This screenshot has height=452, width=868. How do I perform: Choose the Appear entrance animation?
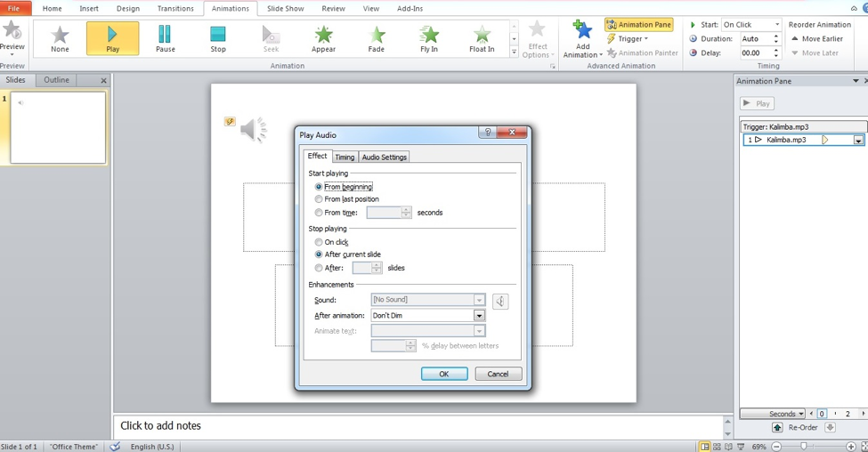coord(323,38)
